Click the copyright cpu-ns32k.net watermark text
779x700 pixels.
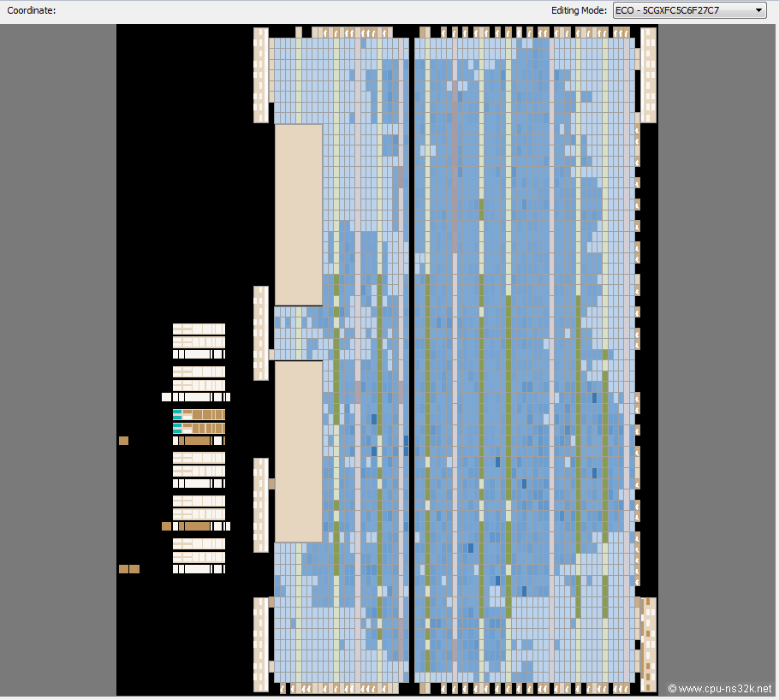719,688
